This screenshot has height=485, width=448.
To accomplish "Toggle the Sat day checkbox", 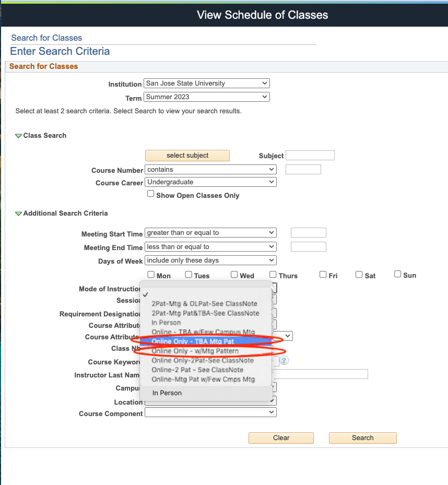I will pyautogui.click(x=359, y=275).
